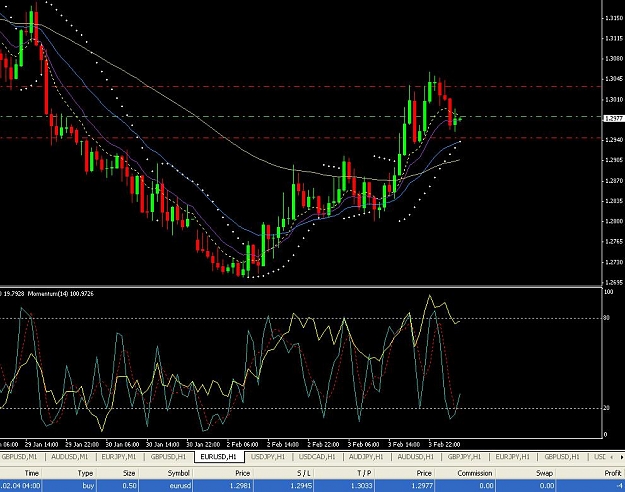Click the T / P column header

click(x=344, y=473)
